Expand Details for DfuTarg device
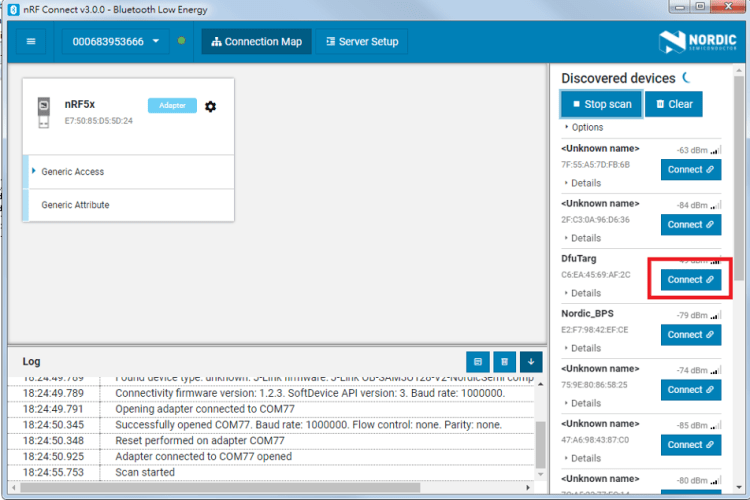 (583, 293)
